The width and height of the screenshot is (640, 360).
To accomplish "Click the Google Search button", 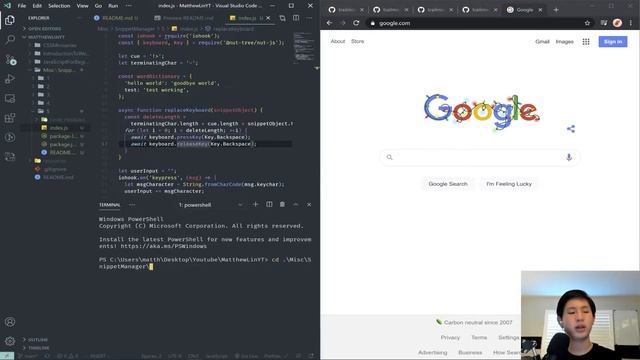I will 448,184.
